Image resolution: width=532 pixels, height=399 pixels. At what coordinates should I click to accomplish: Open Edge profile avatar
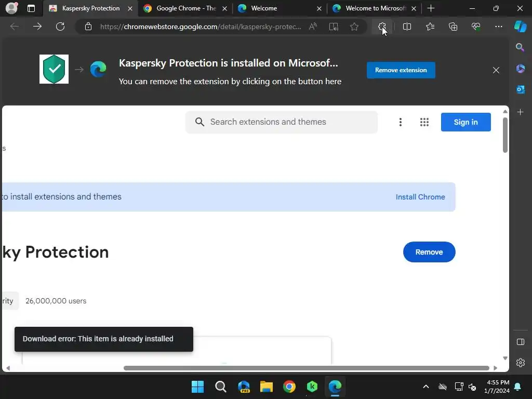[x=11, y=8]
